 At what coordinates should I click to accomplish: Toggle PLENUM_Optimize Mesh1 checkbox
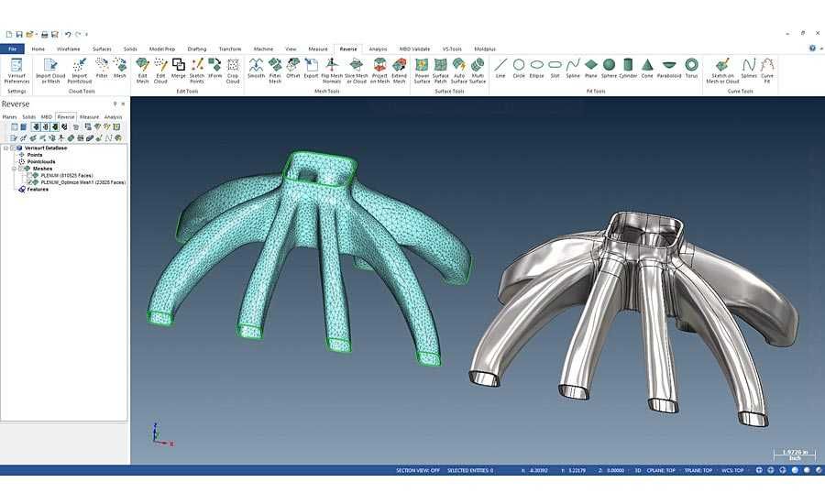pyautogui.click(x=30, y=182)
